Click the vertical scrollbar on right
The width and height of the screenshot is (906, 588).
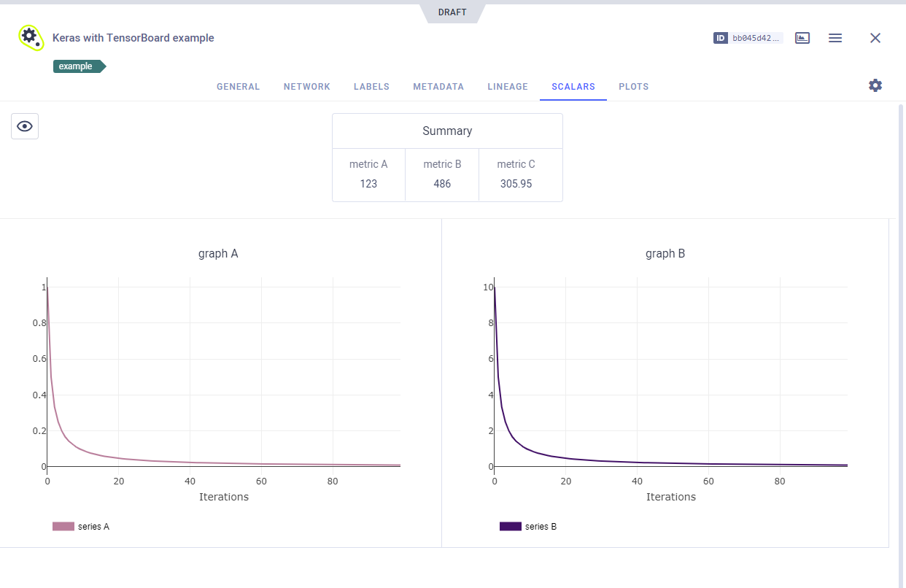(901, 328)
